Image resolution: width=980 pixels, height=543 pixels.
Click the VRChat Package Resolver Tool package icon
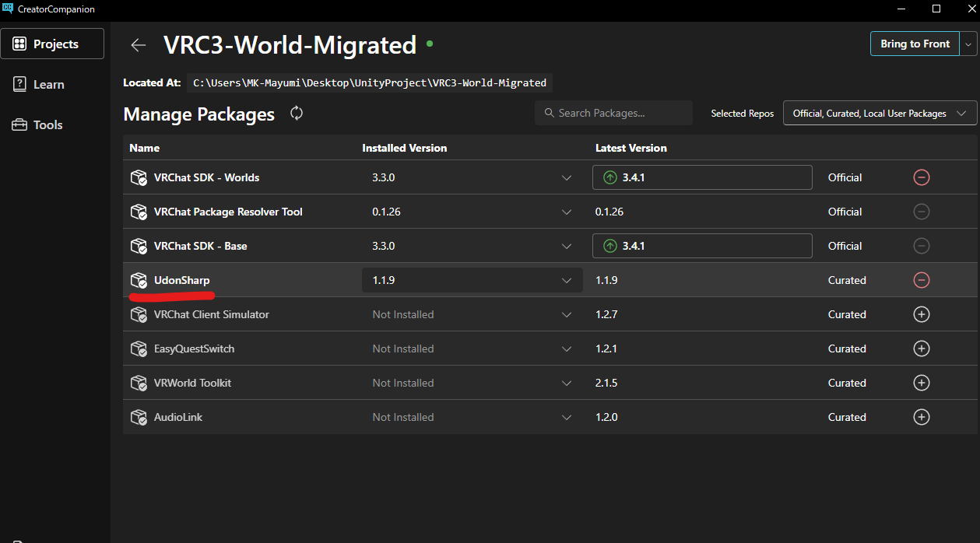click(139, 212)
